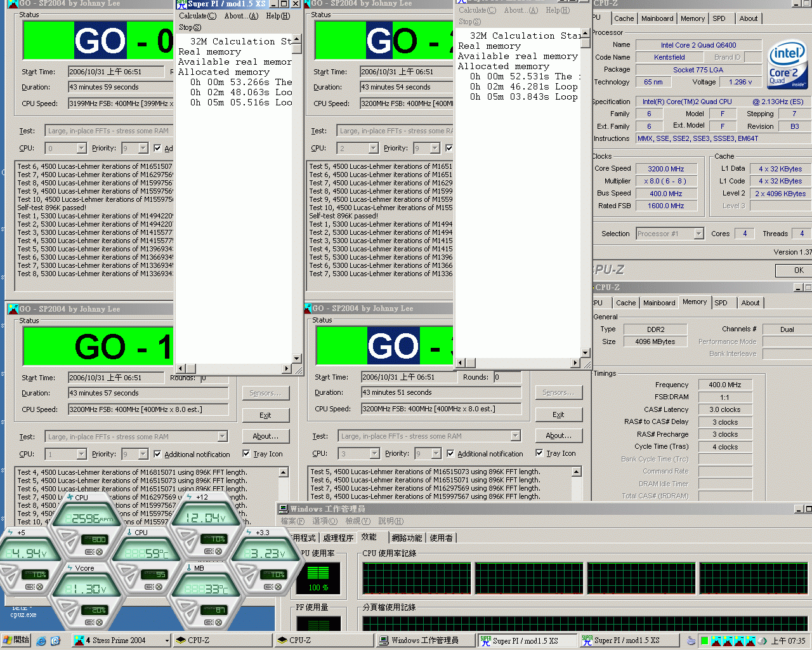Open Calculate menu in active Super PI window

(x=197, y=16)
